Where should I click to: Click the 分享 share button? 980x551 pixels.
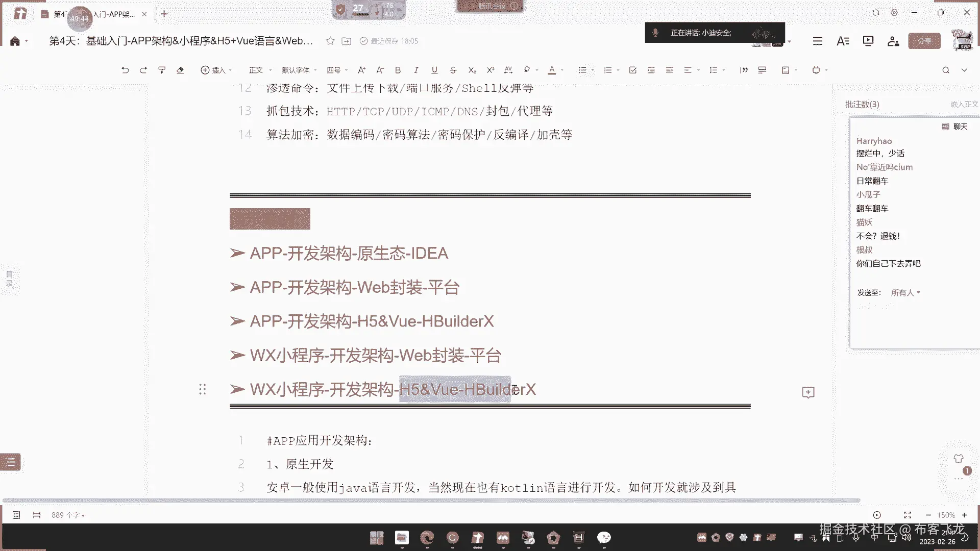click(924, 41)
